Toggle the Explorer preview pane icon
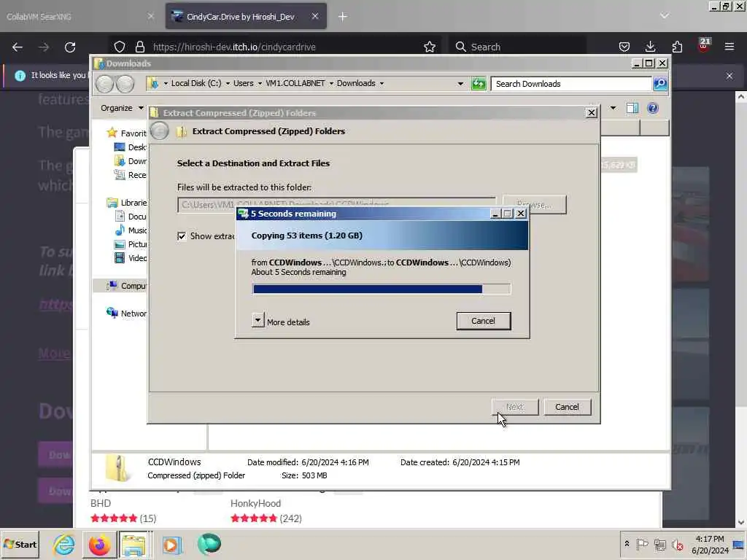747x560 pixels. [x=632, y=108]
